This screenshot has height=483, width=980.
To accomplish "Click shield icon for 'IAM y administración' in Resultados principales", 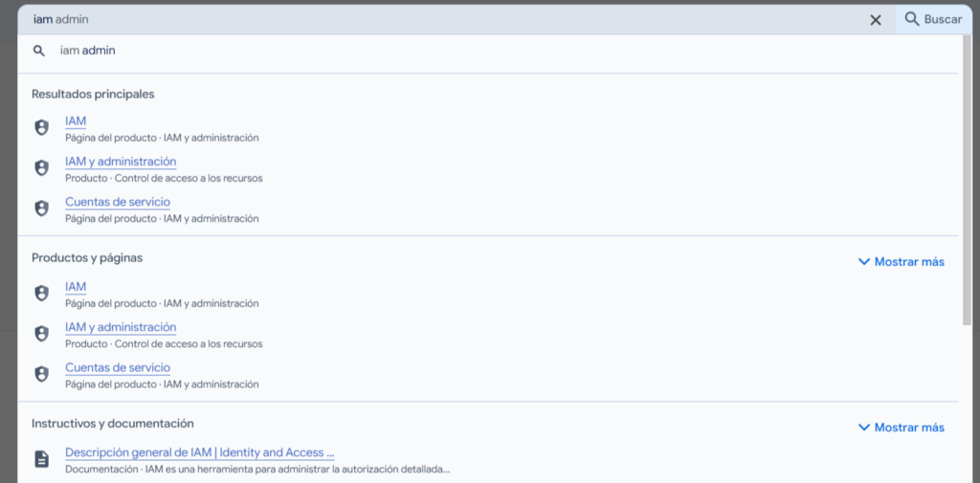I will (41, 168).
